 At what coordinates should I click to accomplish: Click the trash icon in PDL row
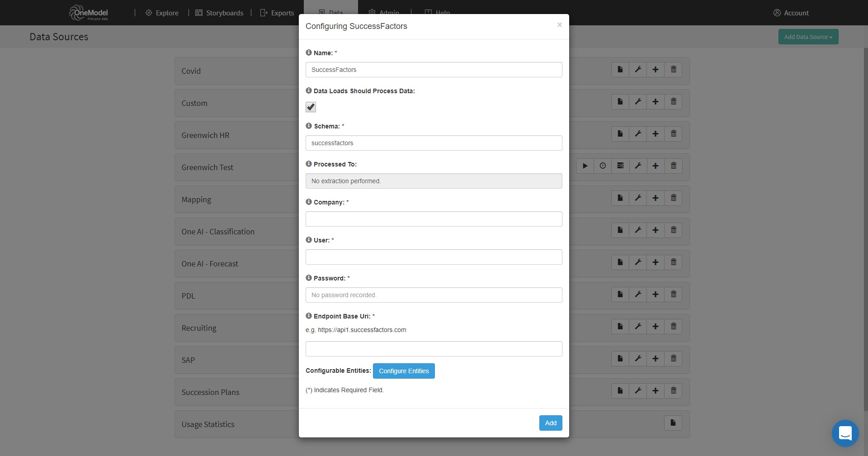673,294
